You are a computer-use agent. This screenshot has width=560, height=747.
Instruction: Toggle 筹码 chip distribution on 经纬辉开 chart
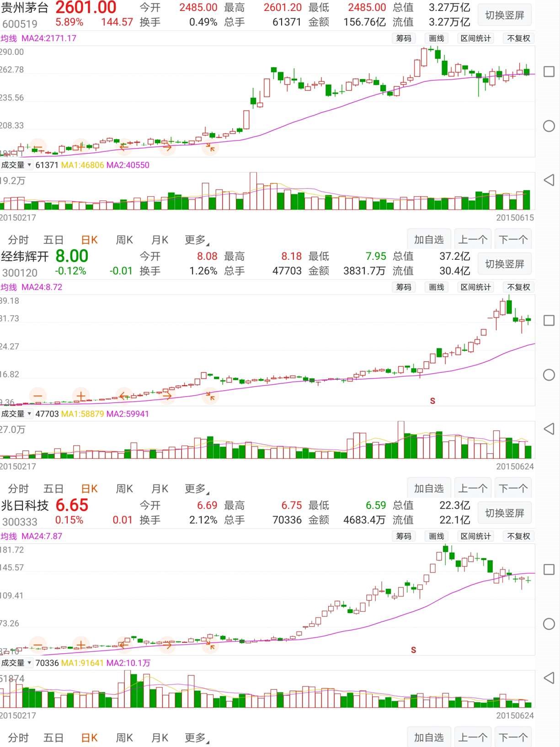pos(404,287)
